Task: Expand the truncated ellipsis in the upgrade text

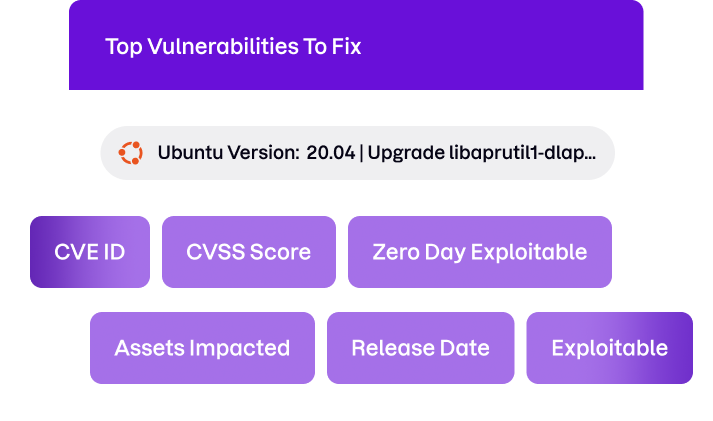Action: (x=589, y=154)
